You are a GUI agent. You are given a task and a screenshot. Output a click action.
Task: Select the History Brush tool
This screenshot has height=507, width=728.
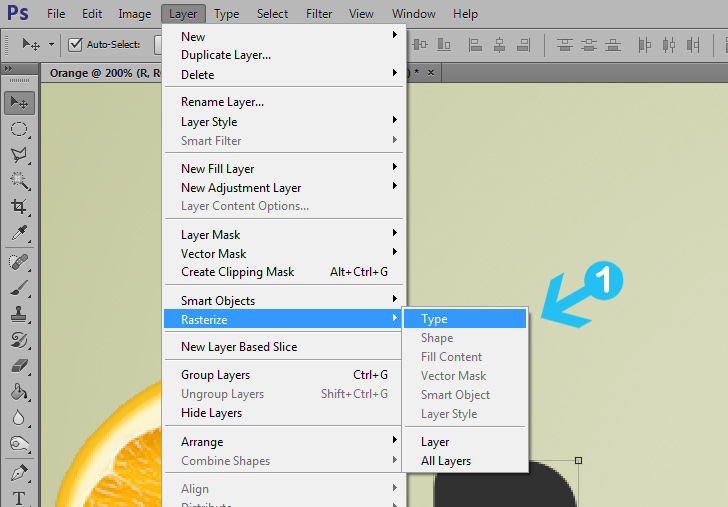[19, 340]
